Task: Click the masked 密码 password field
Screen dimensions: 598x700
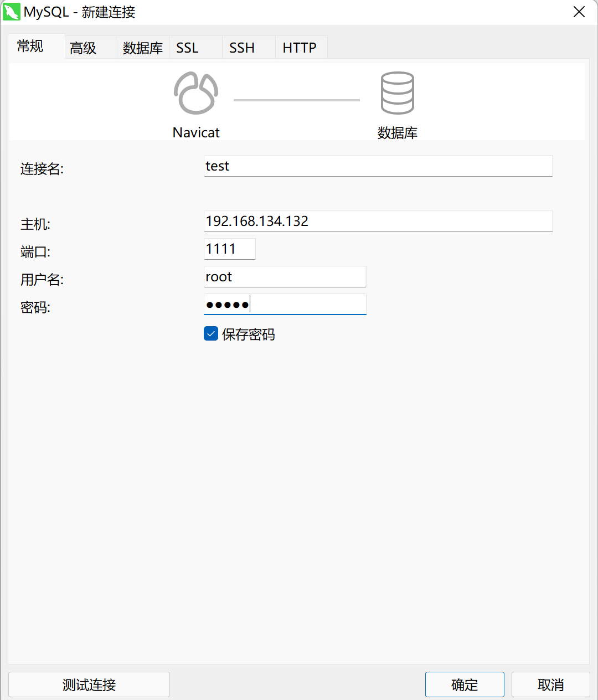Action: point(285,304)
